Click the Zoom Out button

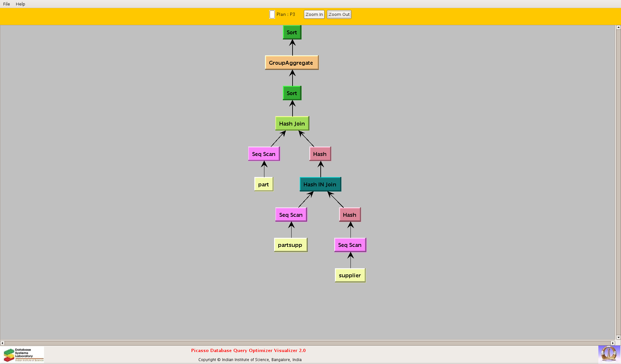pyautogui.click(x=339, y=15)
